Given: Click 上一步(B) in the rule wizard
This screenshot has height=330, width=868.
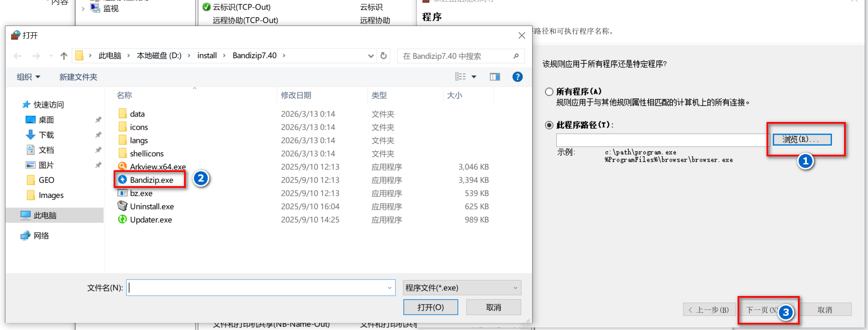Looking at the screenshot, I should click(709, 310).
